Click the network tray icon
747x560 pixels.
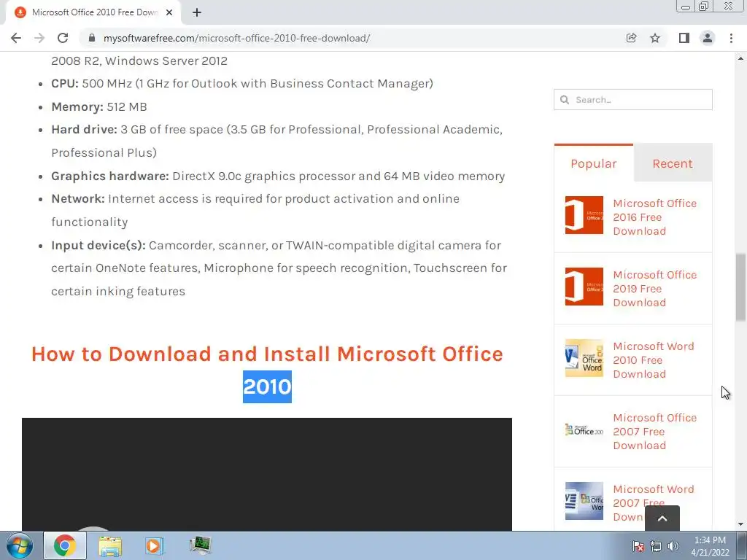tap(656, 546)
